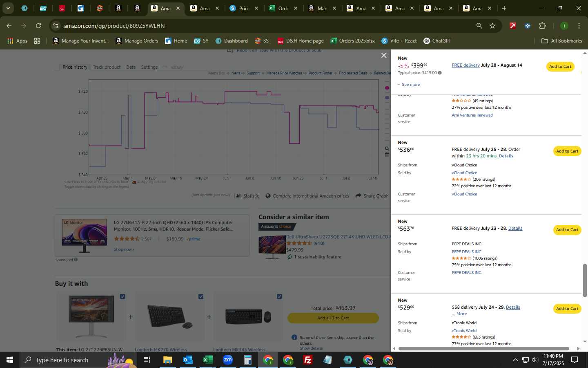Open Details link for $563.78 delivery
This screenshot has height=368, width=588.
click(515, 229)
